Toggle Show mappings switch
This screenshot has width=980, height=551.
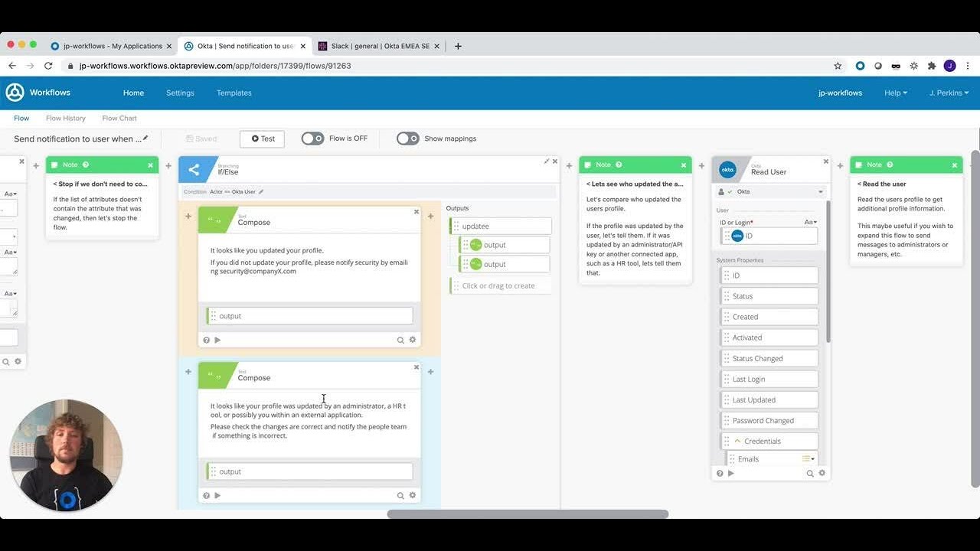tap(407, 139)
